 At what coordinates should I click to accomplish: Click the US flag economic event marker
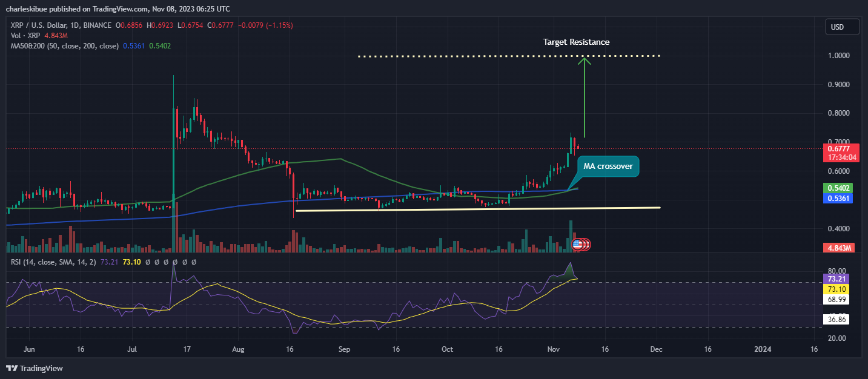point(578,245)
